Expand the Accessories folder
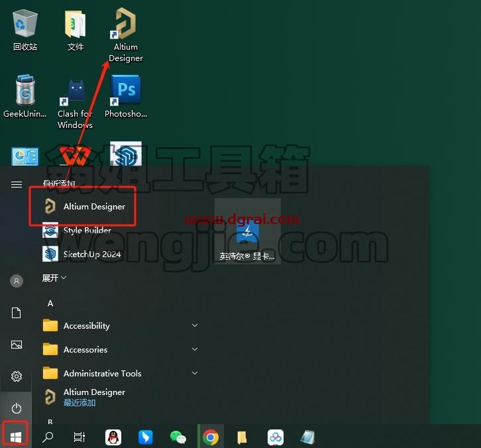The image size is (481, 448). pos(121,349)
